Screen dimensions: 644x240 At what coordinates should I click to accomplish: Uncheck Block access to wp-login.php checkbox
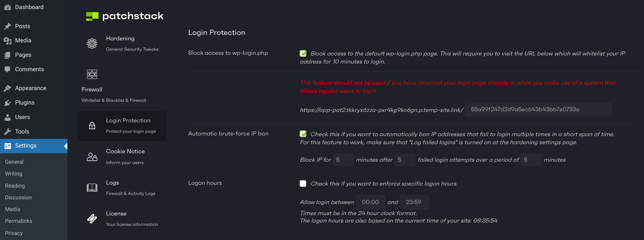click(303, 53)
